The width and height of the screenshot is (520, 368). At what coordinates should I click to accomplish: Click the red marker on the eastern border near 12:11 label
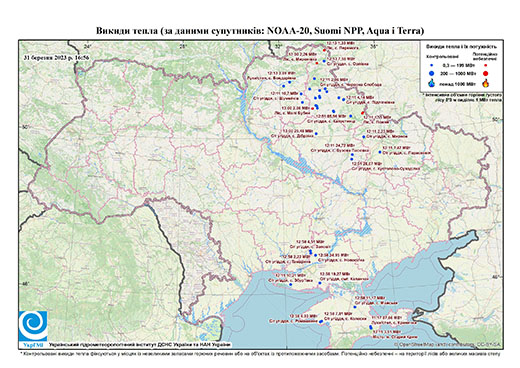tap(362, 113)
